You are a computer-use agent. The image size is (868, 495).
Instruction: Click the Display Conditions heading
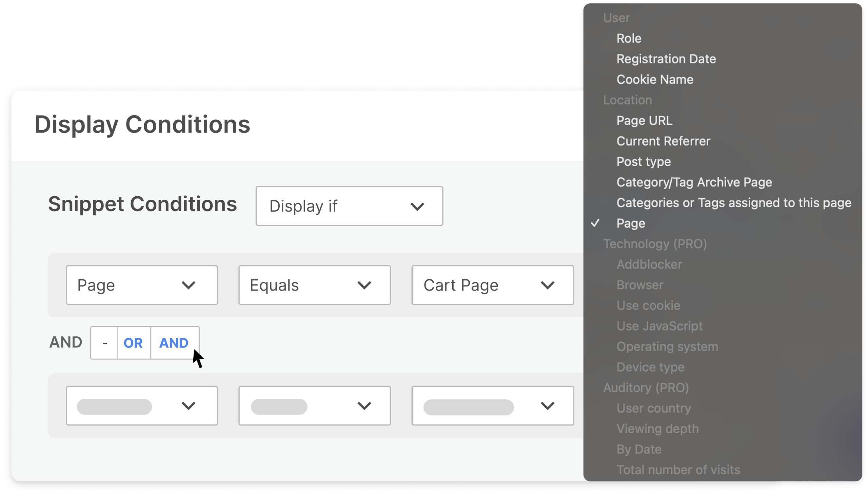pyautogui.click(x=142, y=124)
